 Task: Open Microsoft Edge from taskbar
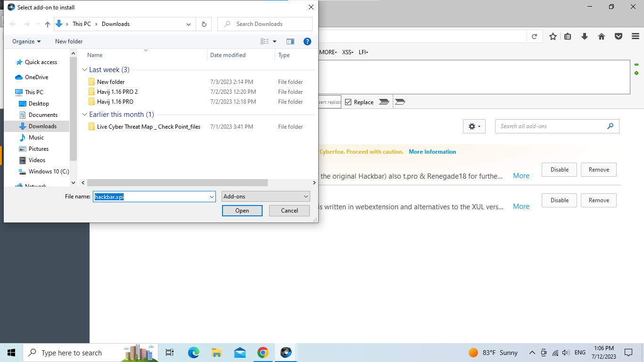(x=193, y=353)
